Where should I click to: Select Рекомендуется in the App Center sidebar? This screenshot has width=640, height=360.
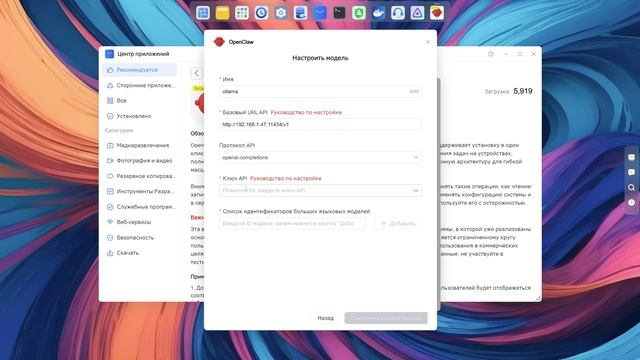tap(140, 70)
